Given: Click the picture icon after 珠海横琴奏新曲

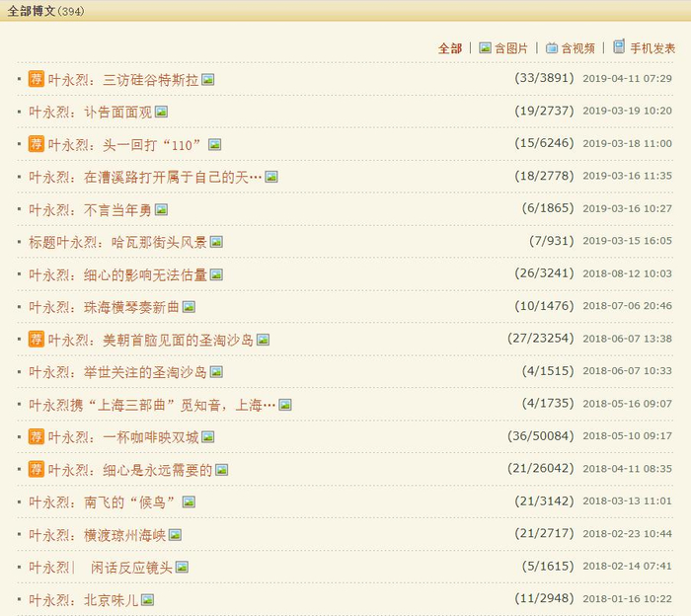Looking at the screenshot, I should 190,307.
